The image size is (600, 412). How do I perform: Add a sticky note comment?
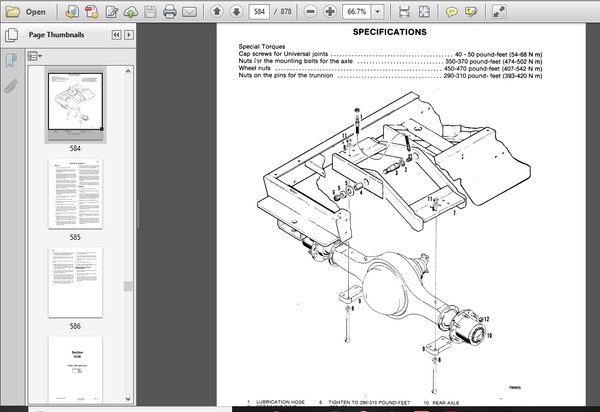(x=454, y=12)
